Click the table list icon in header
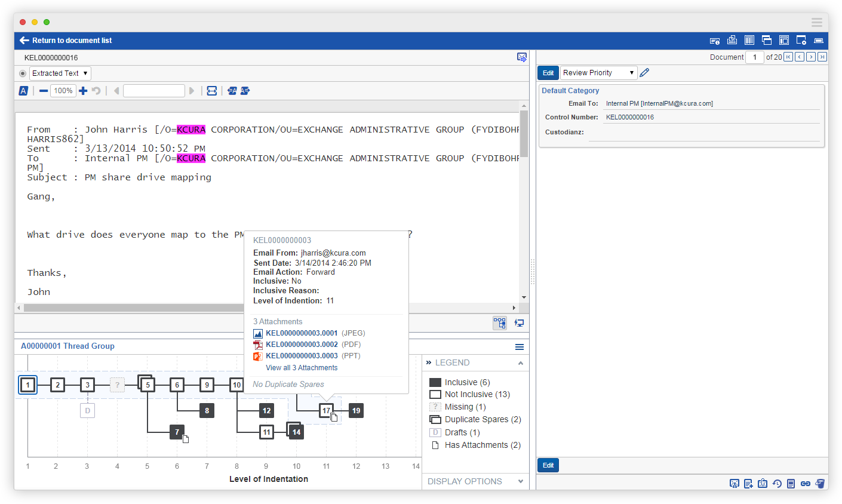The width and height of the screenshot is (842, 504). pyautogui.click(x=749, y=40)
